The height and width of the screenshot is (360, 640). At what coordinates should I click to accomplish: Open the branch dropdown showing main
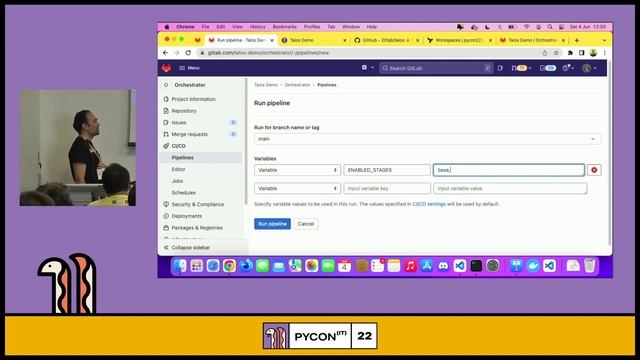tap(427, 139)
